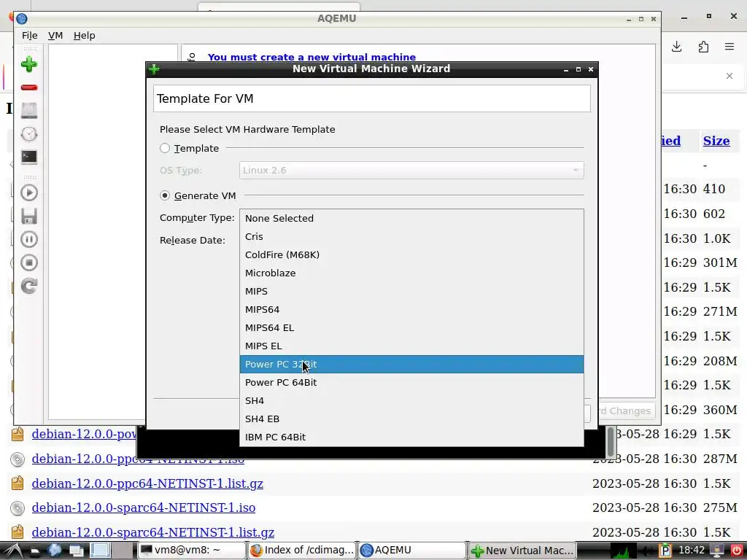Add new VM with green plus icon
Image resolution: width=747 pixels, height=560 pixels.
(x=29, y=64)
